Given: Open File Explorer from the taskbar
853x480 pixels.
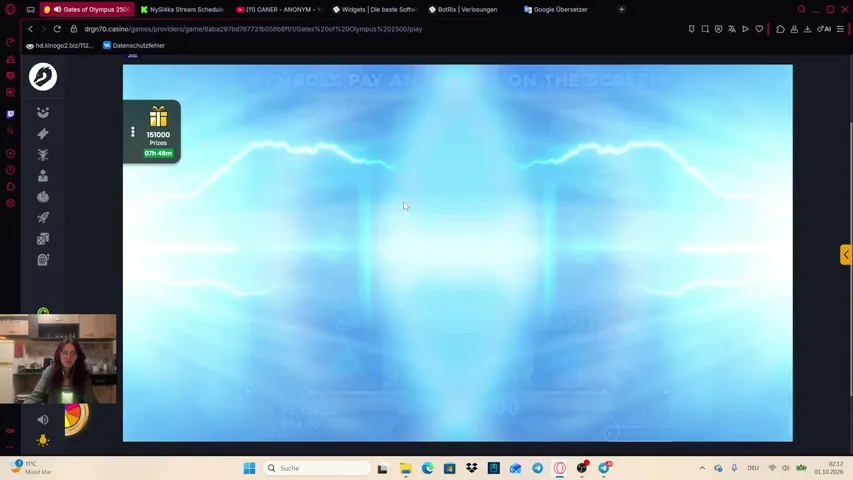Looking at the screenshot, I should click(406, 468).
